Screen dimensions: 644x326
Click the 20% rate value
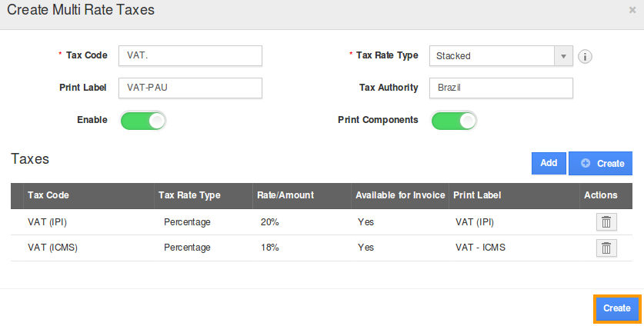click(x=269, y=222)
